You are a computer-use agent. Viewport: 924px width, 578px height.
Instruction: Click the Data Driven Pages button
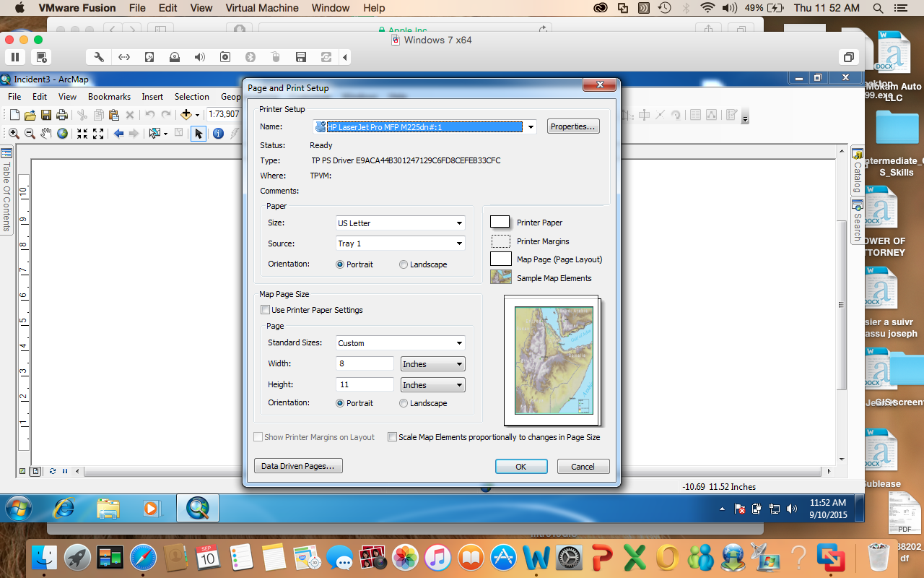click(297, 465)
